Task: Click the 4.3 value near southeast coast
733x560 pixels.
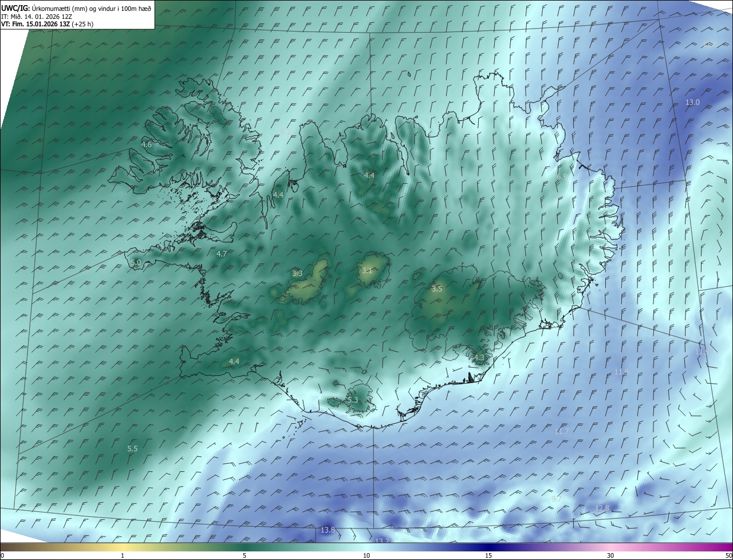Action: coord(479,358)
